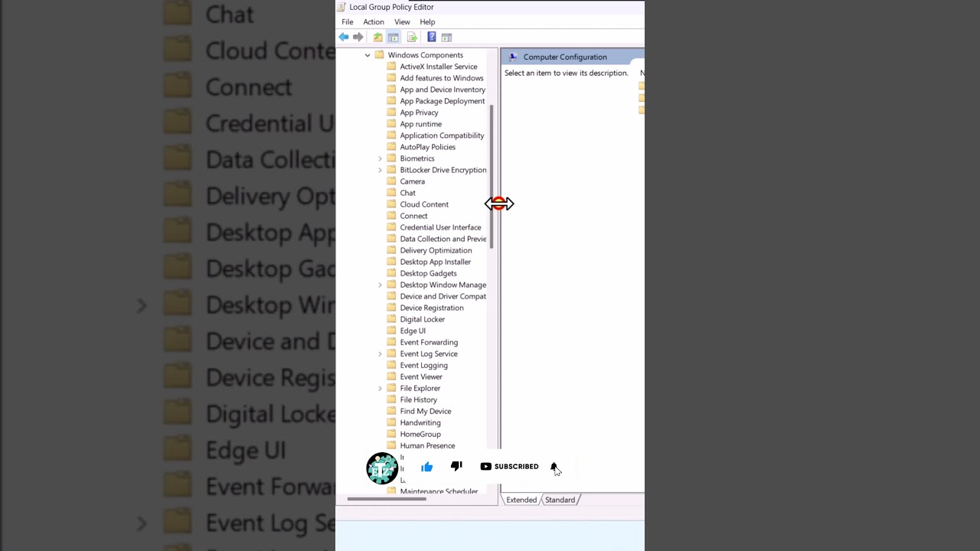This screenshot has width=980, height=551.
Task: Toggle the Show/Hide Action Pane icon
Action: [x=446, y=37]
